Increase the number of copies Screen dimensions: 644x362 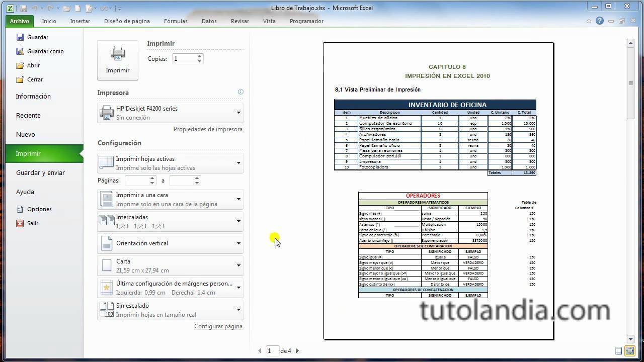click(x=200, y=56)
